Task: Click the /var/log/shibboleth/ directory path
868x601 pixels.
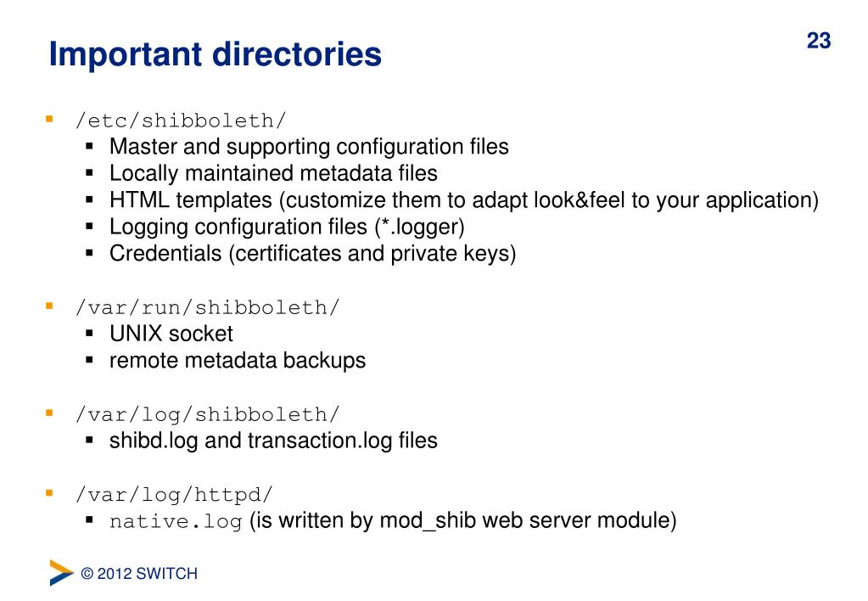Action: [x=208, y=413]
